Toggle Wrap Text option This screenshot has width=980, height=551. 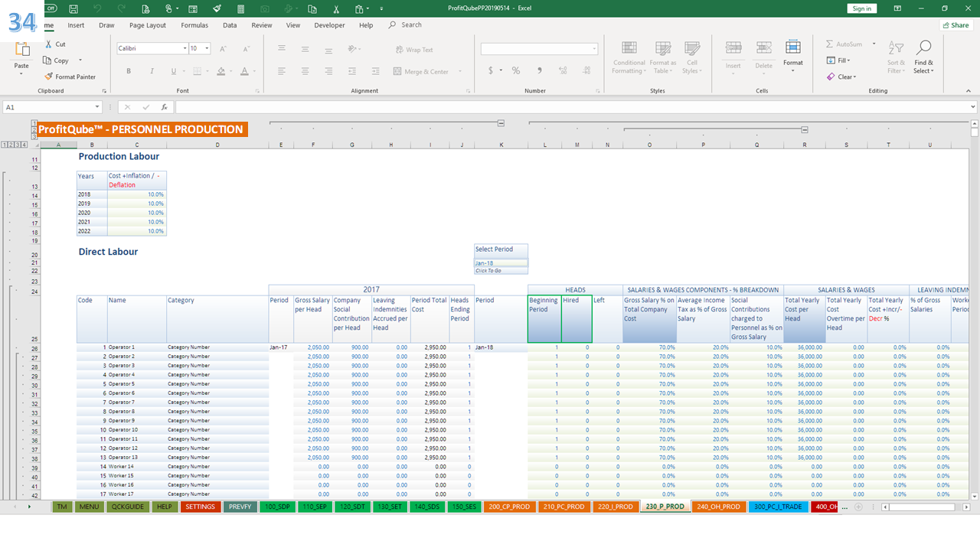(413, 50)
